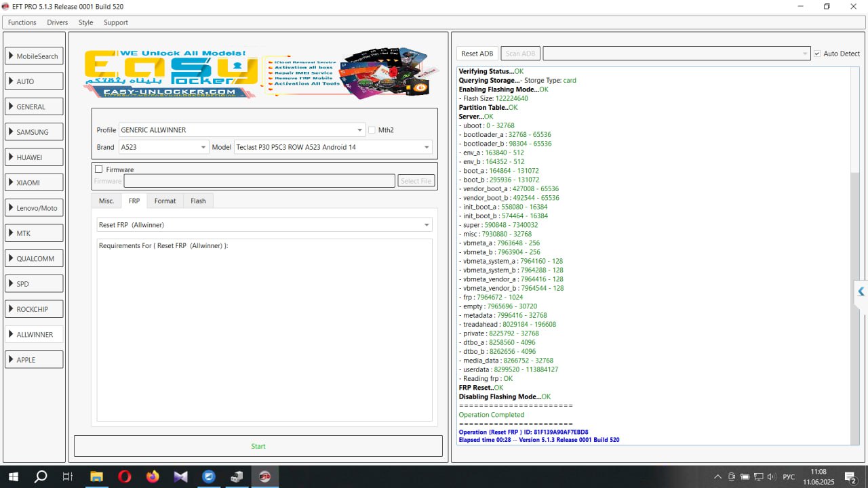868x488 pixels.
Task: Open the Model dropdown Teclast P30
Action: [333, 147]
